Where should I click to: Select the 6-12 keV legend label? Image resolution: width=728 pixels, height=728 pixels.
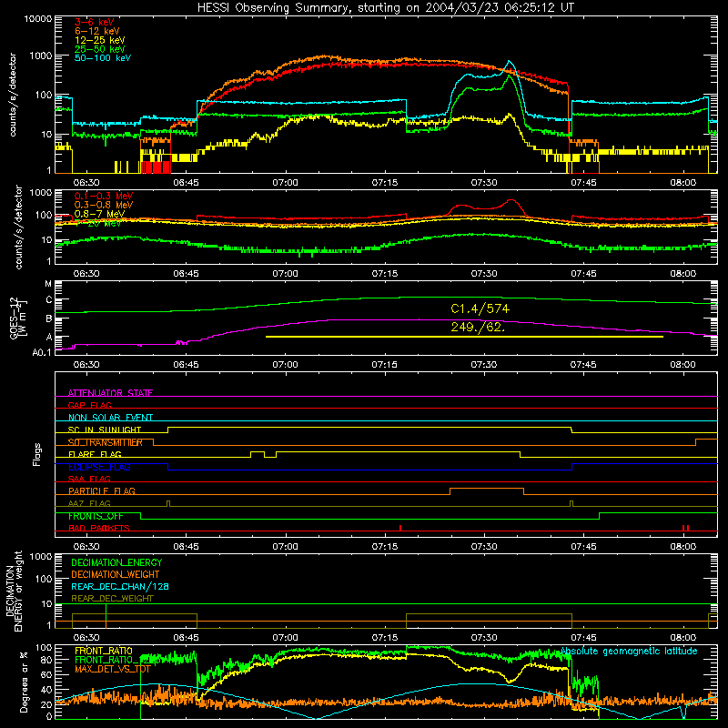[97, 31]
